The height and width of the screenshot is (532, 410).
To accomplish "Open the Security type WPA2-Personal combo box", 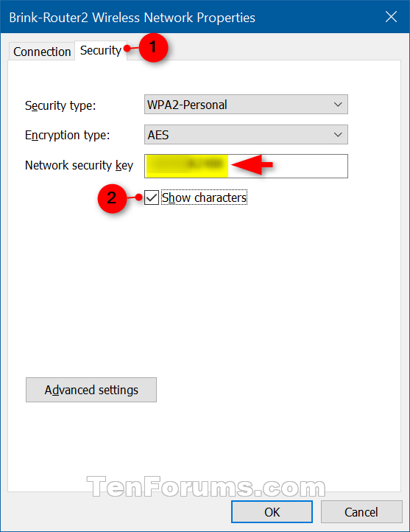I will [246, 105].
